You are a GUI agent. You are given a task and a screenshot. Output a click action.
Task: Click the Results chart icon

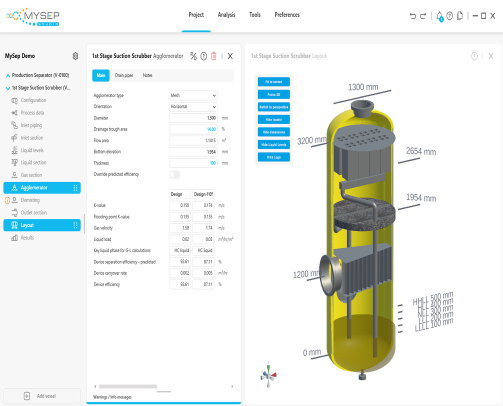click(14, 238)
